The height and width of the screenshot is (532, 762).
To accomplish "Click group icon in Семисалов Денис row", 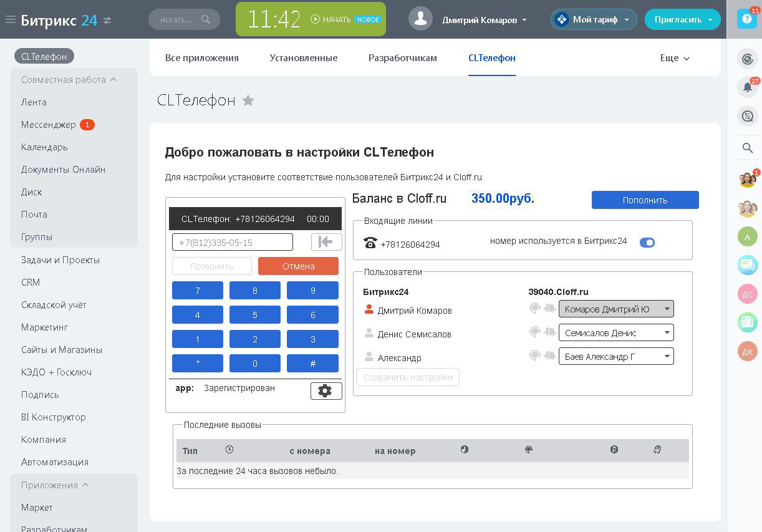I will tap(549, 332).
